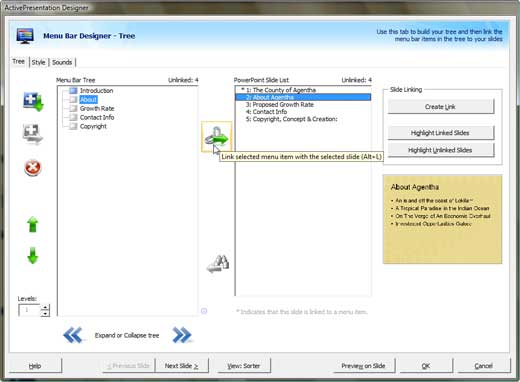Move the selected item up with the green arrow
The height and width of the screenshot is (382, 520).
pos(33,224)
